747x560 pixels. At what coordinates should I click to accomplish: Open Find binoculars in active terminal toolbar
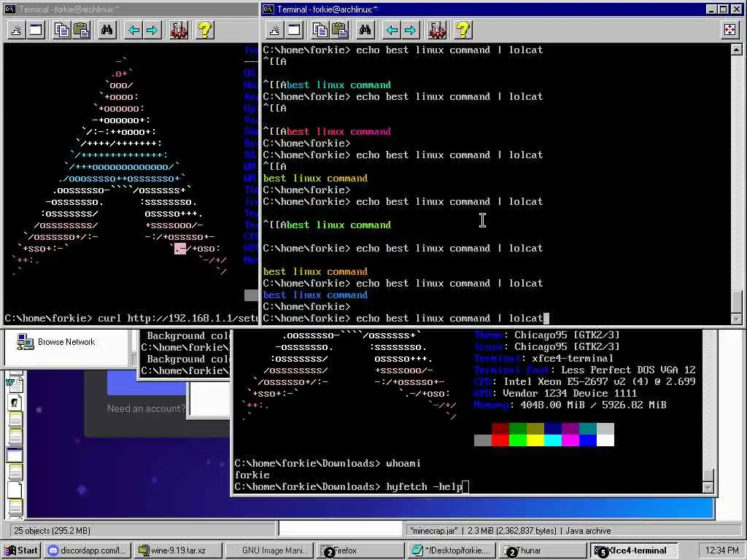[x=365, y=31]
